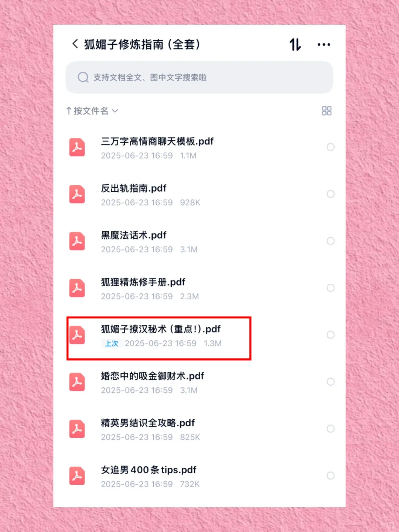Select the radio circle for 精英男结识全攻略.pdf
Viewport: 399px width, 532px height.
point(331,429)
